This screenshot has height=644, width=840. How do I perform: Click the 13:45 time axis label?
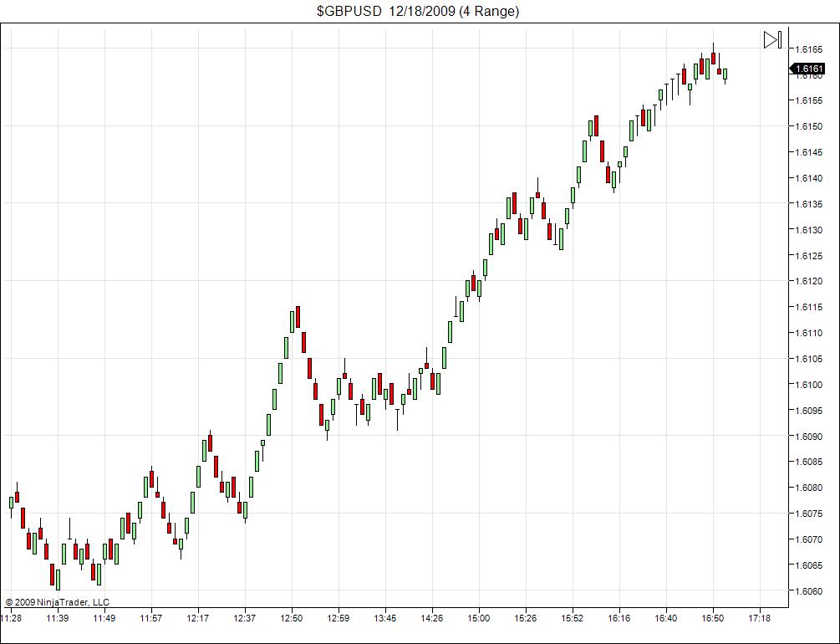point(385,618)
